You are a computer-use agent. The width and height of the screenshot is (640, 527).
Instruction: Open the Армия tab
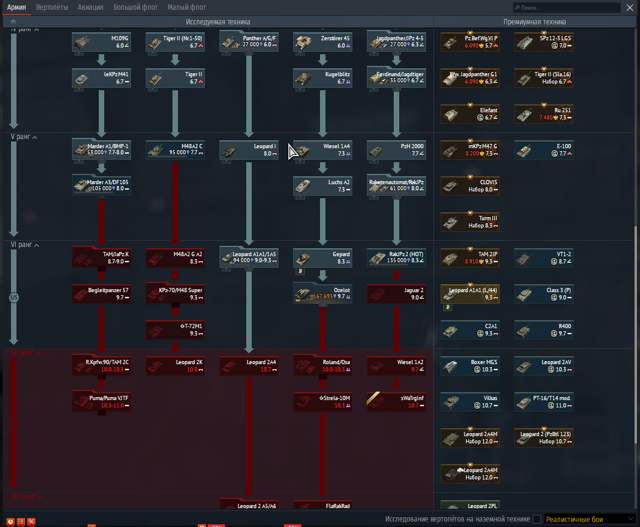coord(16,7)
